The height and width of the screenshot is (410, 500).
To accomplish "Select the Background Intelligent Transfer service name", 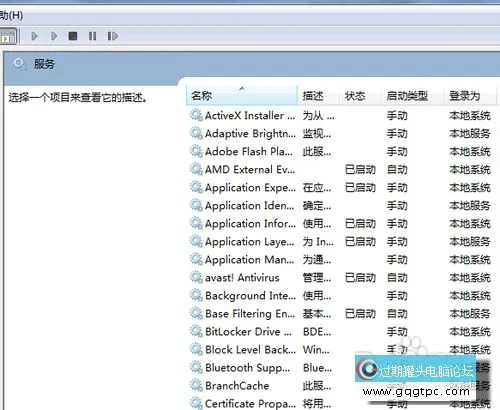I will point(250,296).
